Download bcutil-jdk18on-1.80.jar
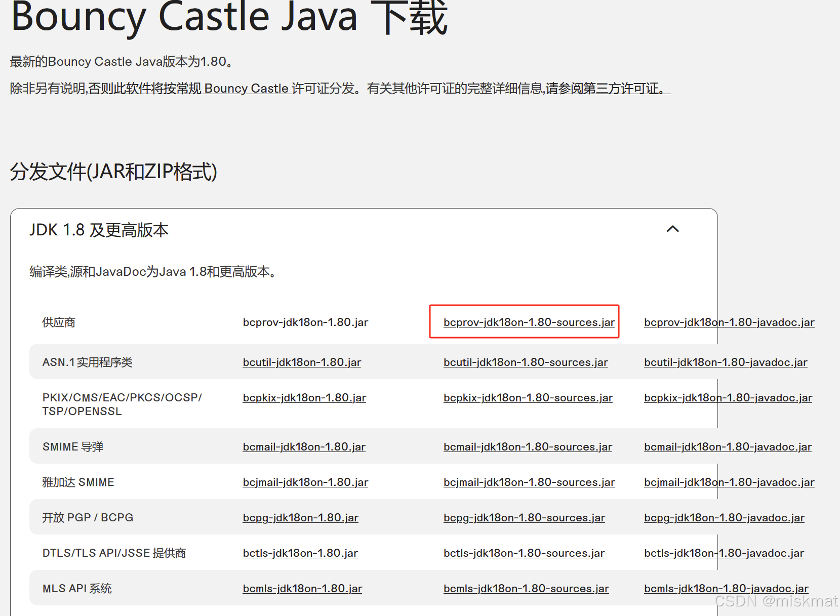Screen dimensions: 840x616 (301, 362)
